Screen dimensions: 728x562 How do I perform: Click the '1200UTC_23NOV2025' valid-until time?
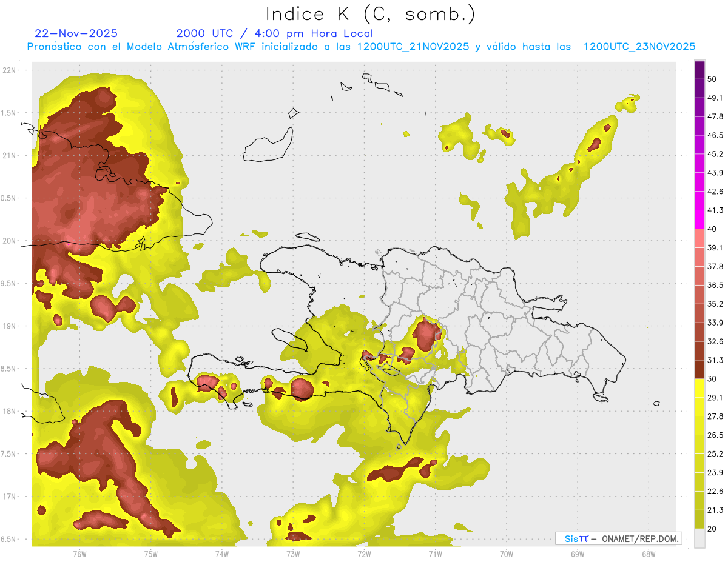[639, 47]
